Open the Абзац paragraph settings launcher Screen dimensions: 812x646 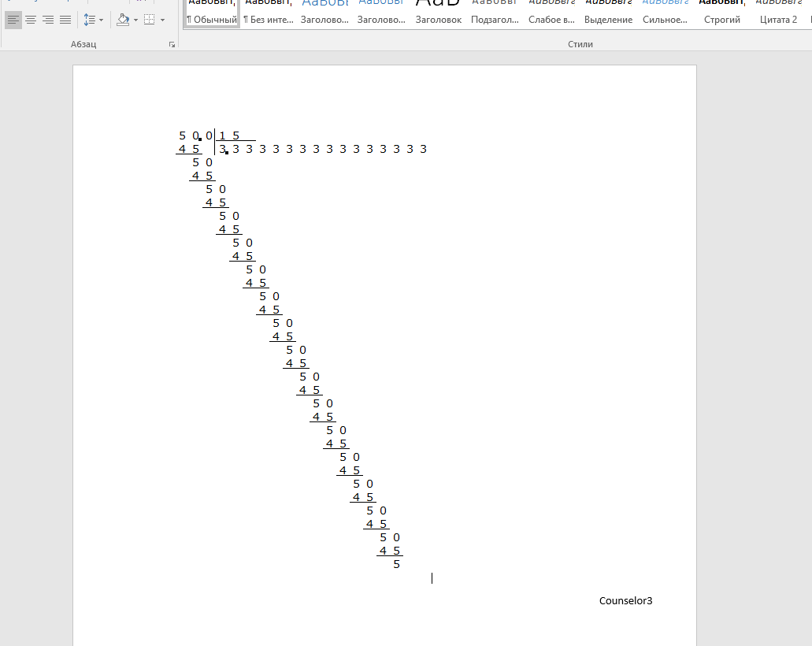(x=172, y=45)
